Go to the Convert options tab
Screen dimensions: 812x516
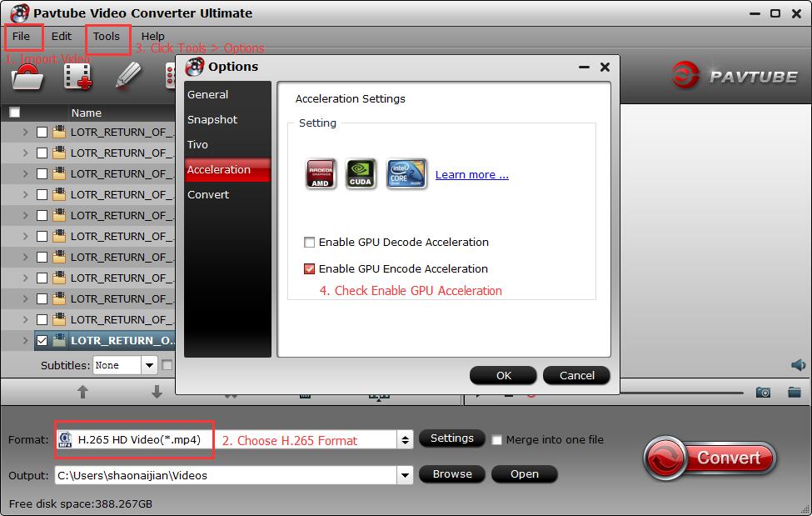228,194
